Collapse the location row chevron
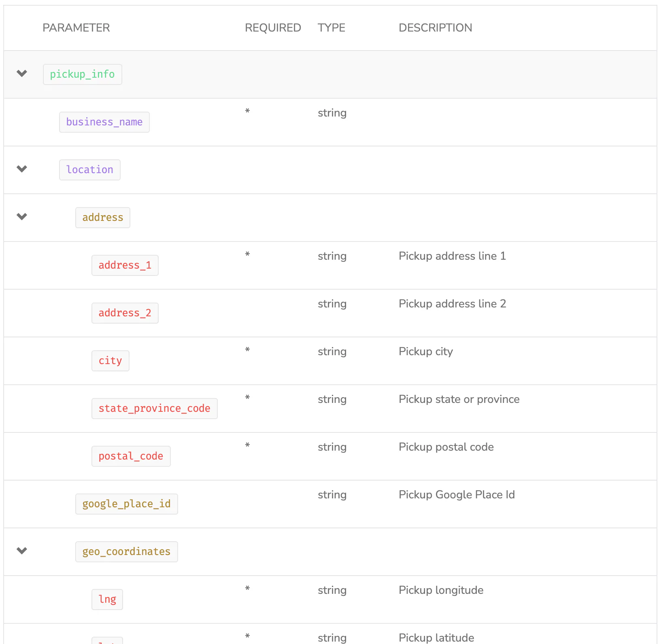This screenshot has height=644, width=659. point(22,169)
